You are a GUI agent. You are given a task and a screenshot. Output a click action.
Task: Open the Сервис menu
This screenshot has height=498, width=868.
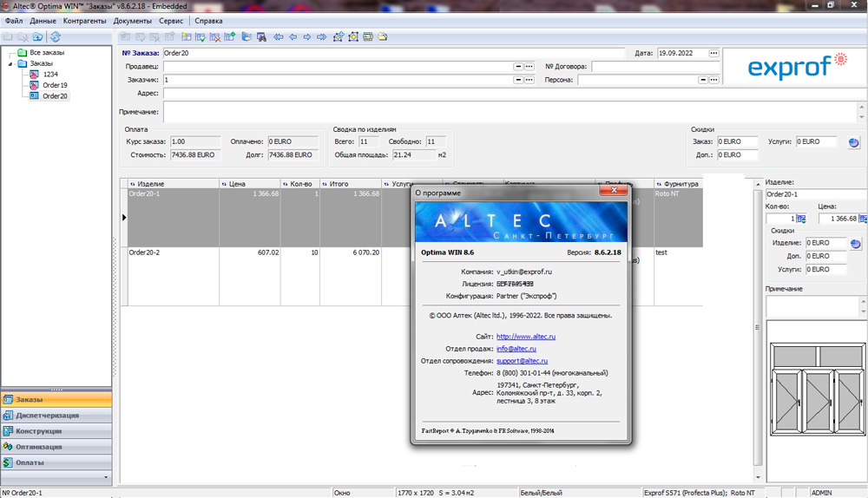coord(171,20)
